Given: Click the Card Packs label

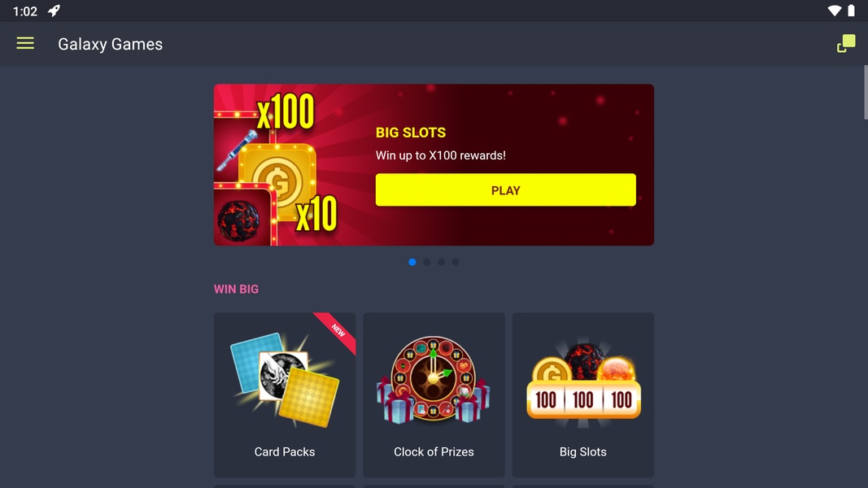Looking at the screenshot, I should pyautogui.click(x=285, y=451).
